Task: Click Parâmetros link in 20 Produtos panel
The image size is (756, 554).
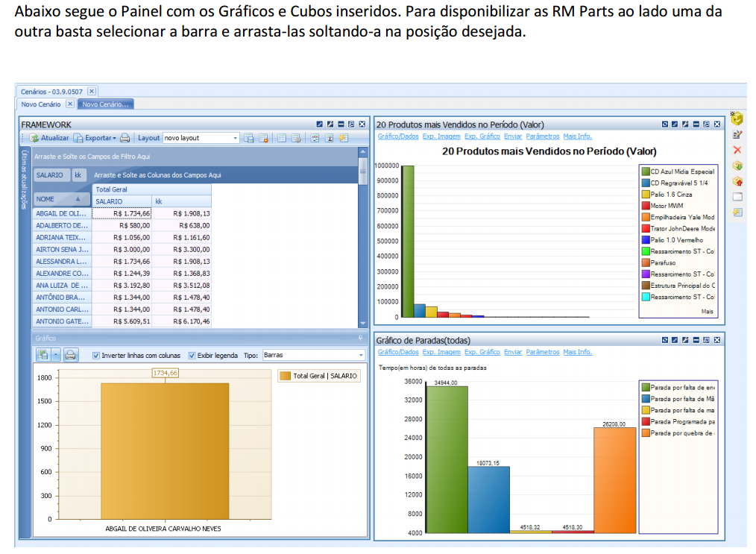Action: pos(543,136)
